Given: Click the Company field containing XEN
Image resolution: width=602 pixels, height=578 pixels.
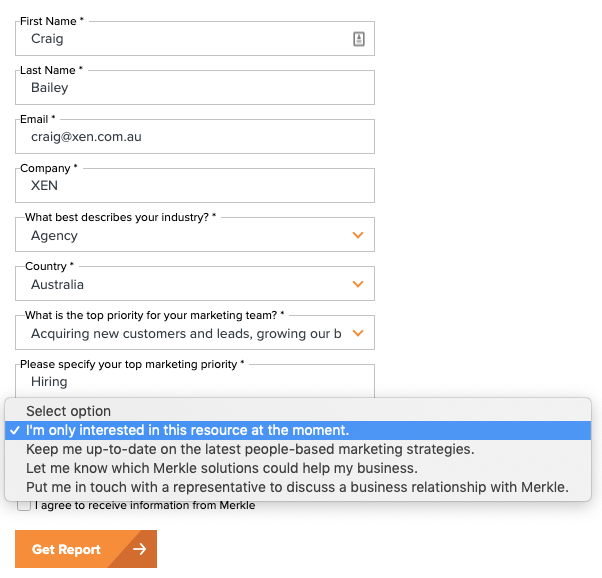Looking at the screenshot, I should click(195, 185).
